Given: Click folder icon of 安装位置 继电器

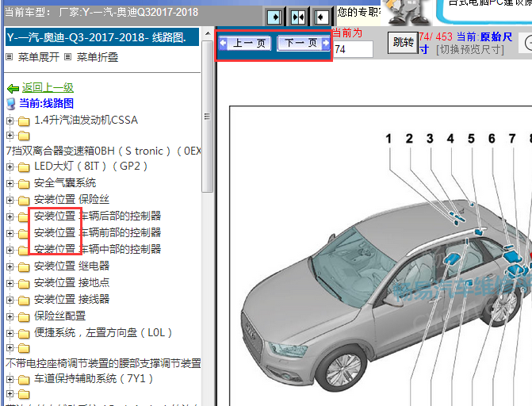Looking at the screenshot, I should tap(24, 266).
